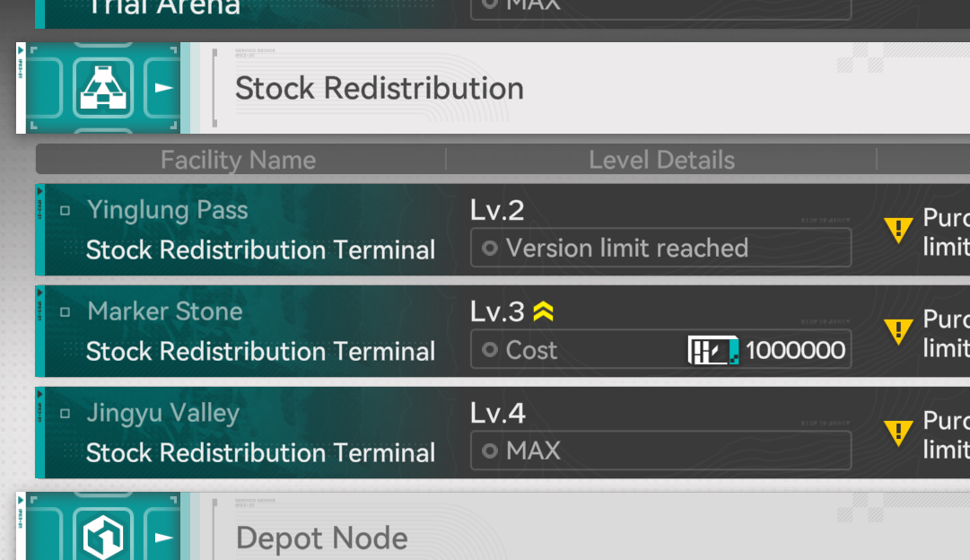970x560 pixels.
Task: Open the Jingyu Valley MAX level box
Action: click(660, 451)
